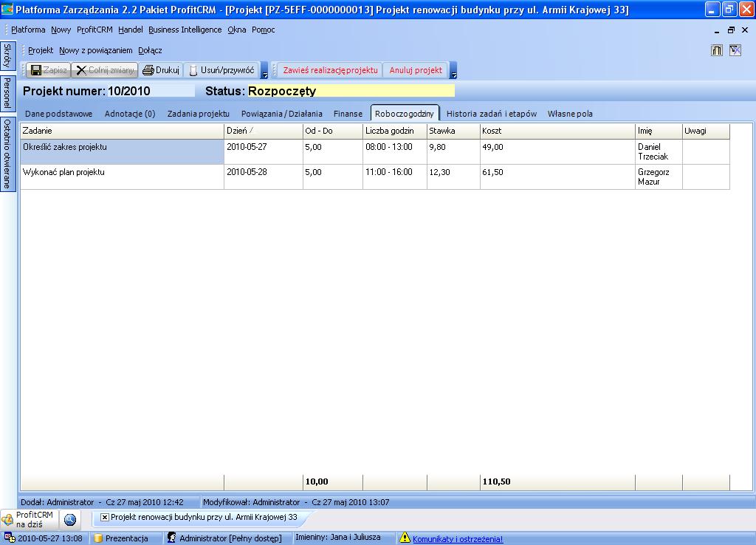Image resolution: width=756 pixels, height=545 pixels.
Task: Open the ProfitCRM na dziś panel
Action: pos(28,519)
